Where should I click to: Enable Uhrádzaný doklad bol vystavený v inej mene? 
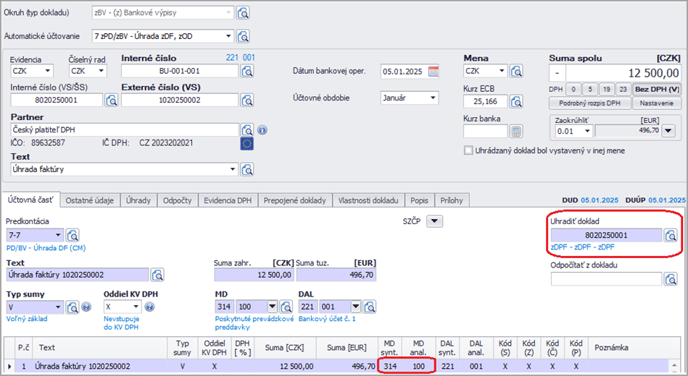[468, 150]
